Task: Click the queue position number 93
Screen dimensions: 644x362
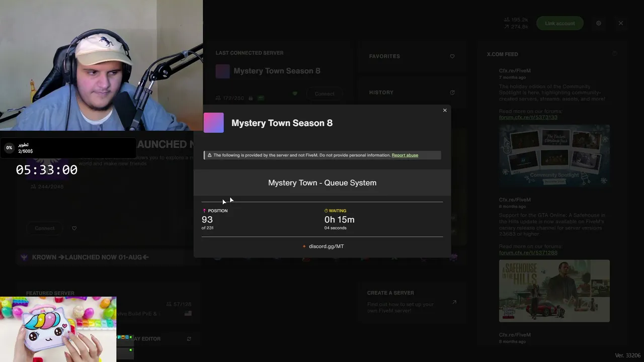Action: point(207,220)
